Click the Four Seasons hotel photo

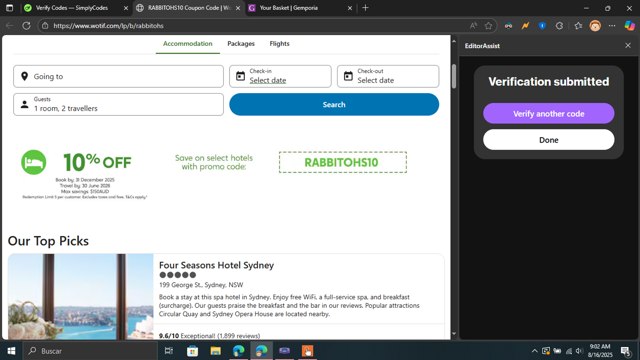[81, 297]
